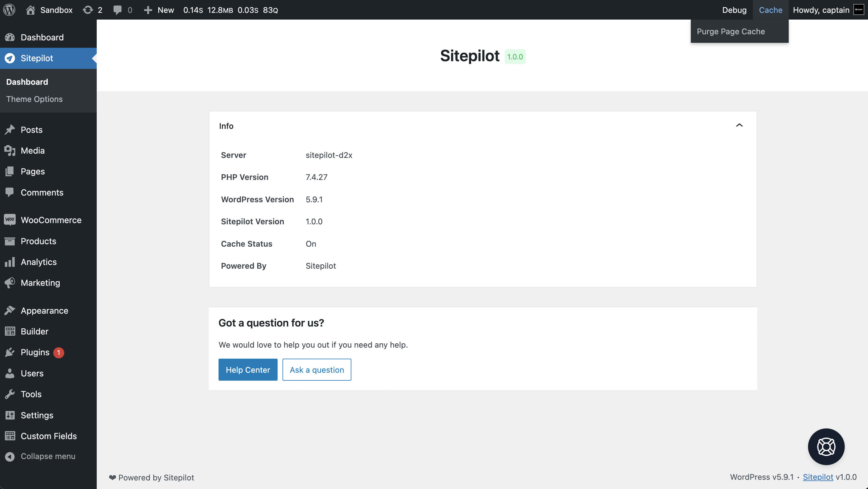Viewport: 868px width, 489px height.
Task: Click the updates refresh icon
Action: tap(88, 10)
